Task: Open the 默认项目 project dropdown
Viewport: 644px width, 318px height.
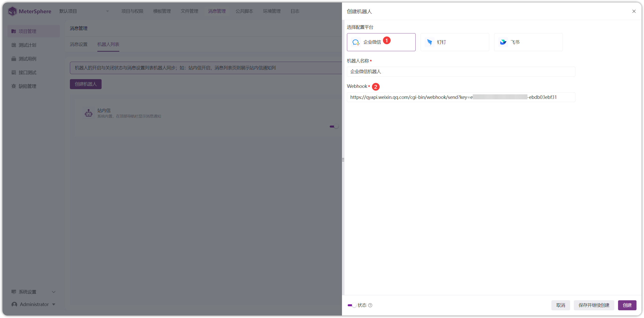Action: [84, 11]
